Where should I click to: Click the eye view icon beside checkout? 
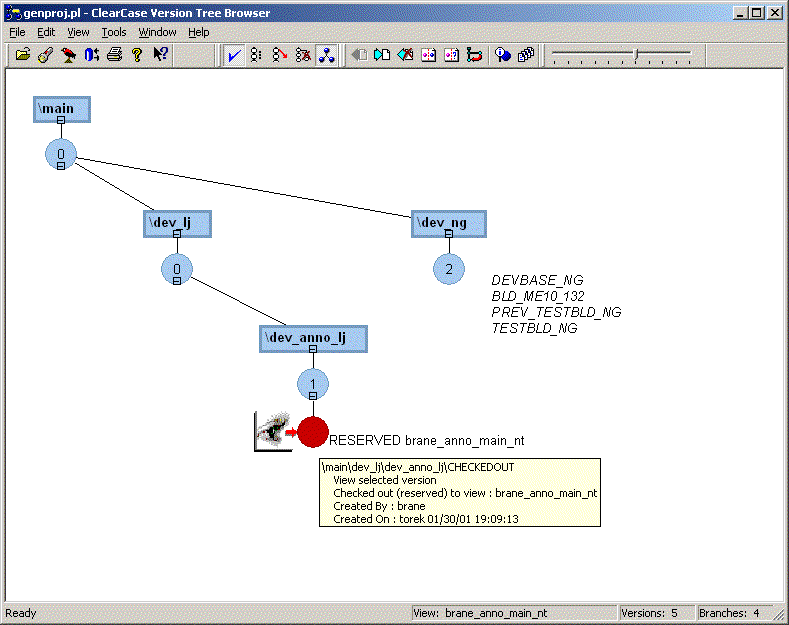coord(273,431)
